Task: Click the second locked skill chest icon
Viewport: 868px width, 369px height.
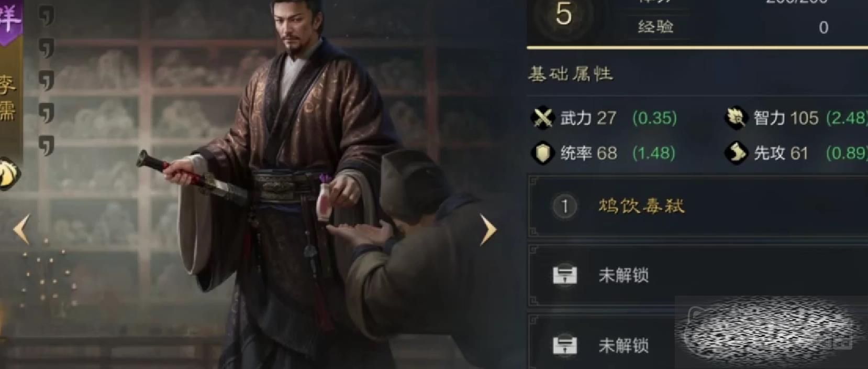Action: [x=565, y=345]
